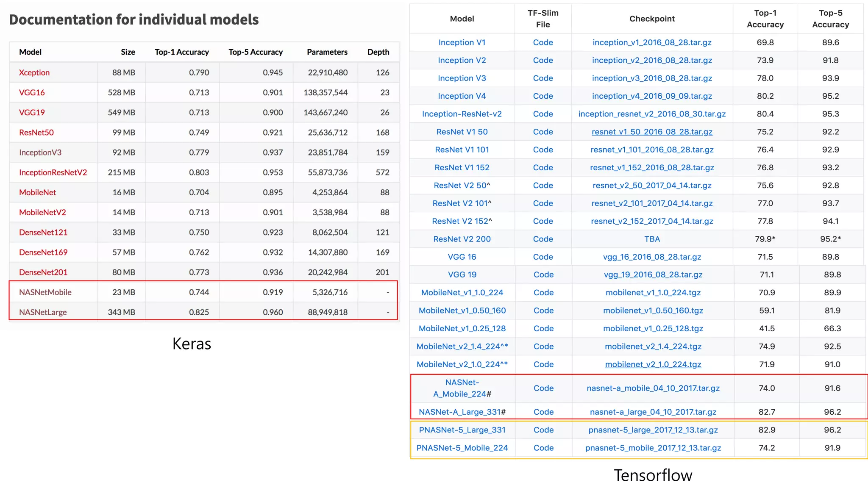Screen dimensions: 868x488
Task: Click the resnet_v1_50_2016_08_28.tar.gz checkpoint link
Action: point(652,132)
